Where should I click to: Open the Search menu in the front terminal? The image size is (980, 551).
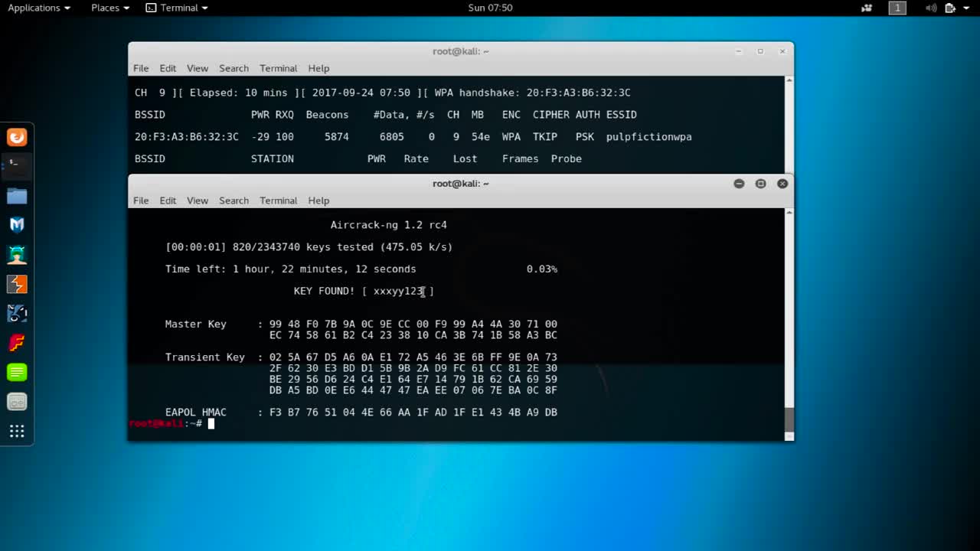click(x=234, y=201)
